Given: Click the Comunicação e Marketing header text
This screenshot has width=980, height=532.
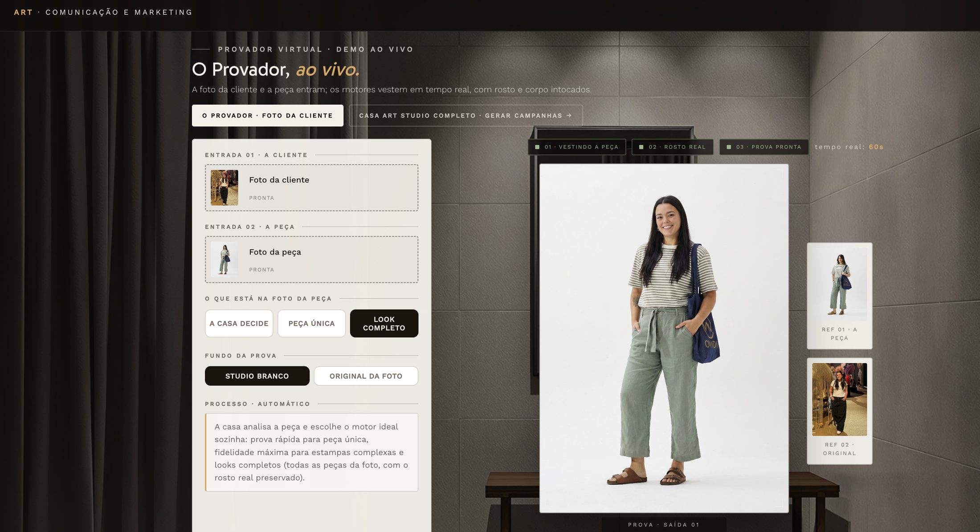Looking at the screenshot, I should pos(119,12).
